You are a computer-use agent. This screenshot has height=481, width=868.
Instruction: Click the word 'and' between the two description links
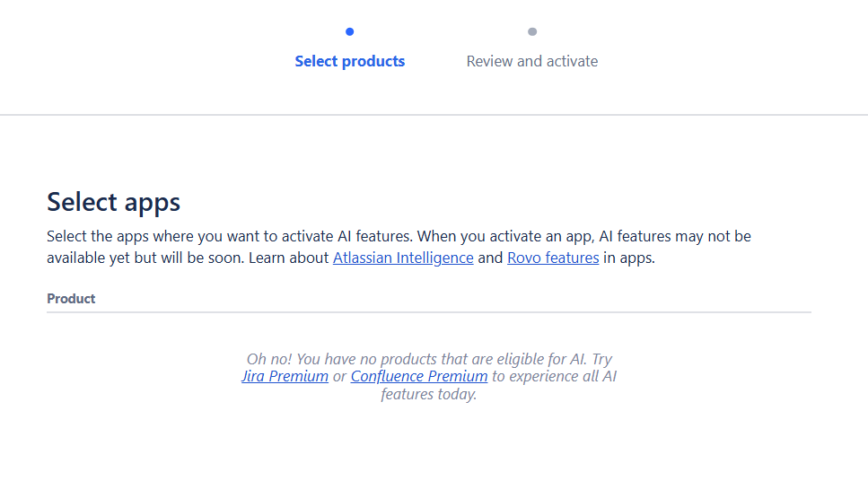click(490, 258)
